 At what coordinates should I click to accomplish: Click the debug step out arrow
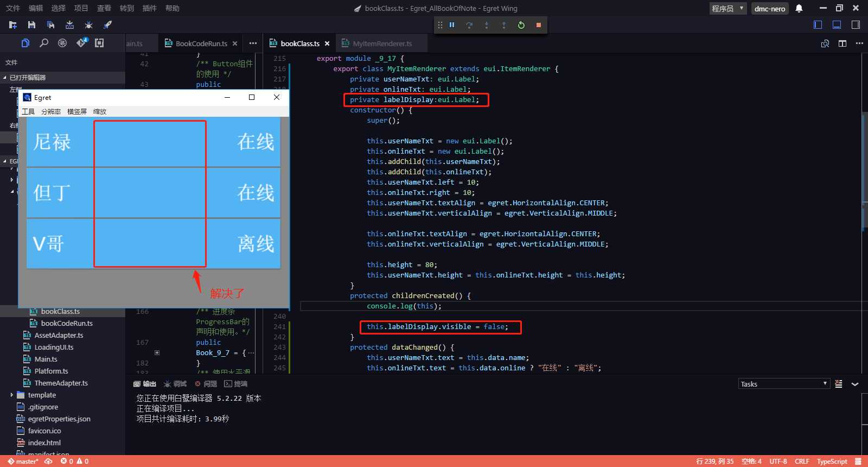pyautogui.click(x=504, y=25)
